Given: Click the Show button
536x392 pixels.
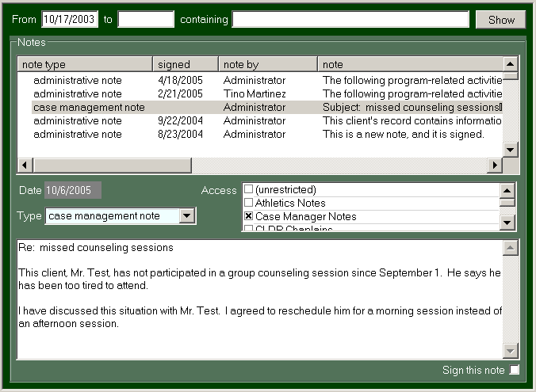Looking at the screenshot, I should (x=501, y=20).
